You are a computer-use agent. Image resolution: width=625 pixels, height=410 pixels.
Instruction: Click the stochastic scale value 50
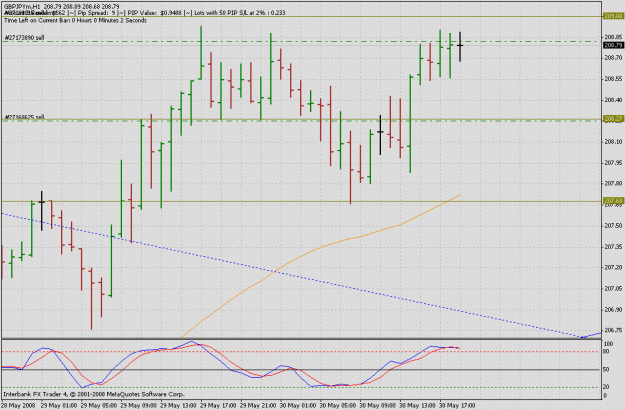coord(606,369)
